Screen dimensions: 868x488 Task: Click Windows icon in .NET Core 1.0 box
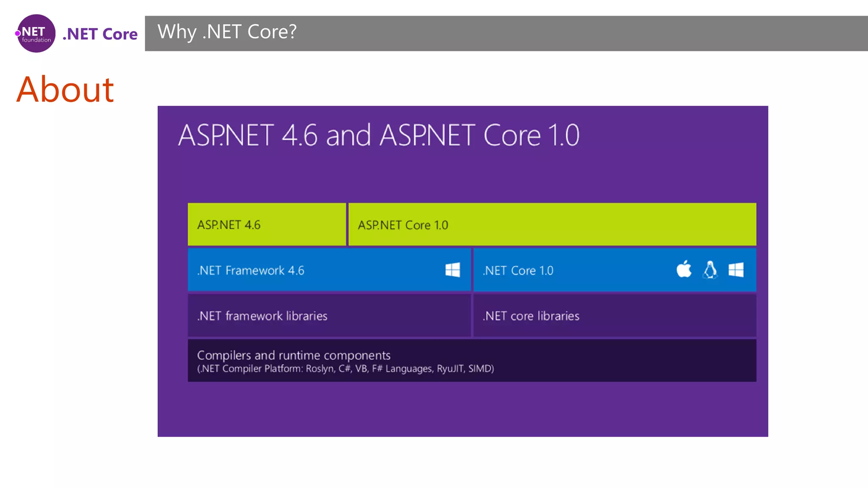click(x=736, y=270)
